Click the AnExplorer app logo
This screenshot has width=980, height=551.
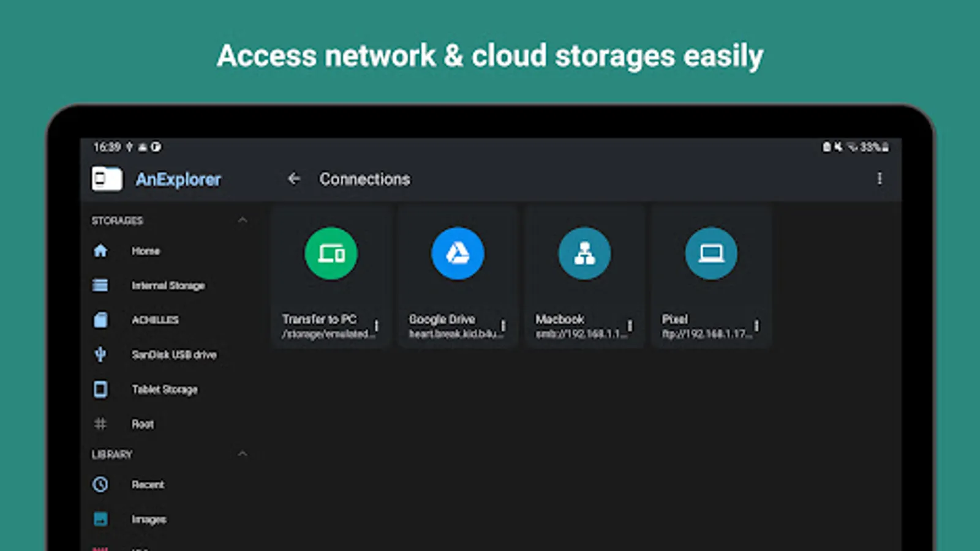[107, 179]
